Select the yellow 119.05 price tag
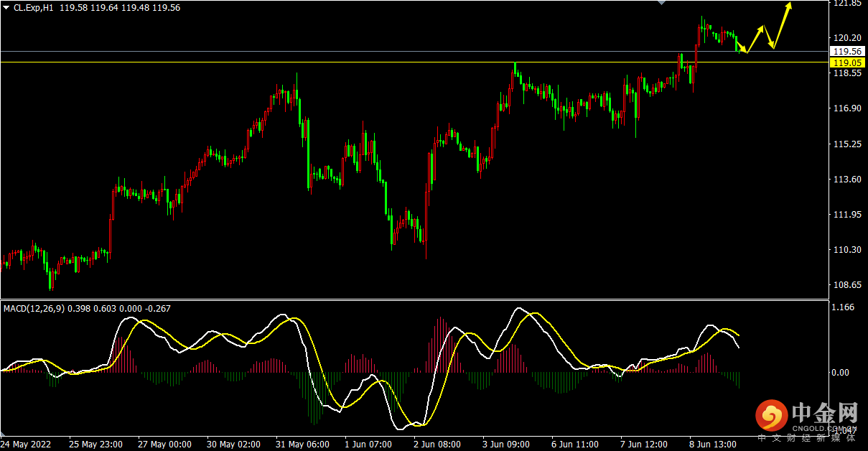868x451 pixels. (x=846, y=62)
